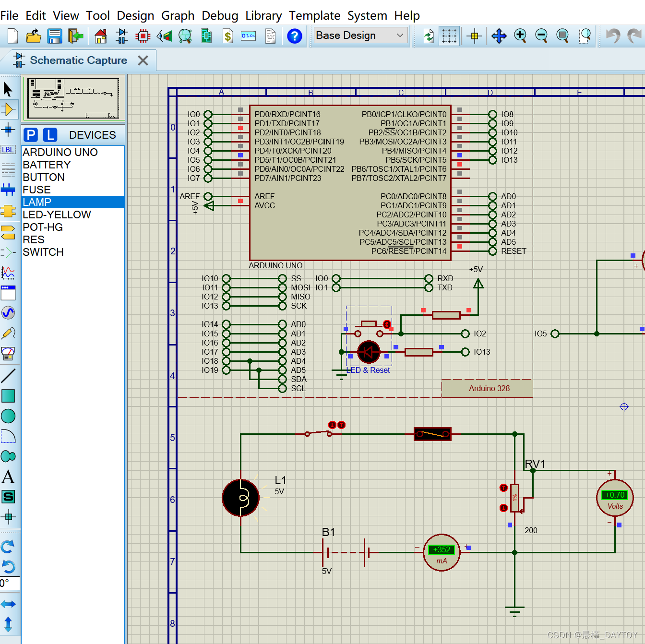Save the project with the floppy icon

[55, 36]
